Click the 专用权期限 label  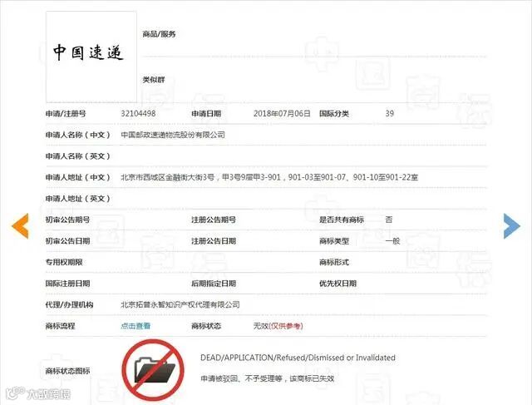click(64, 262)
